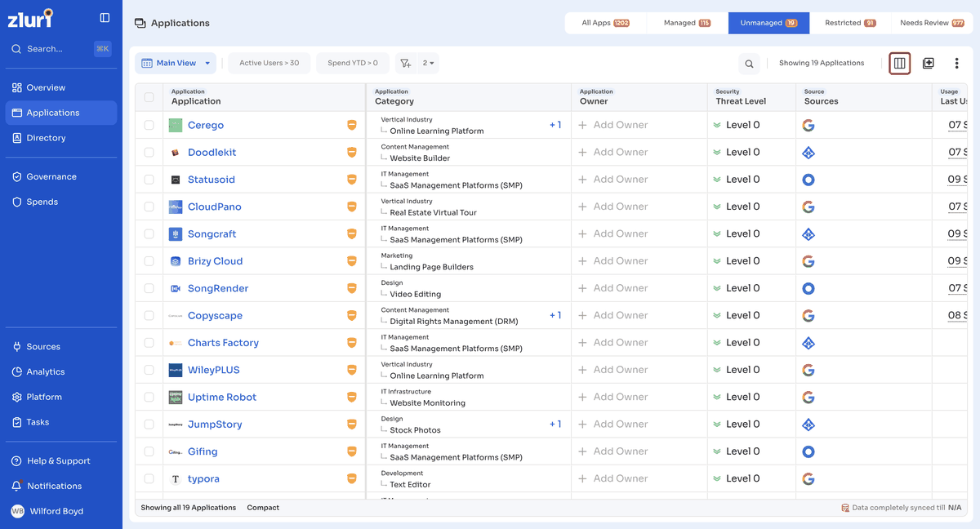Click the source icon in JumpStory row
Viewport: 980px width, 529px height.
(x=808, y=425)
